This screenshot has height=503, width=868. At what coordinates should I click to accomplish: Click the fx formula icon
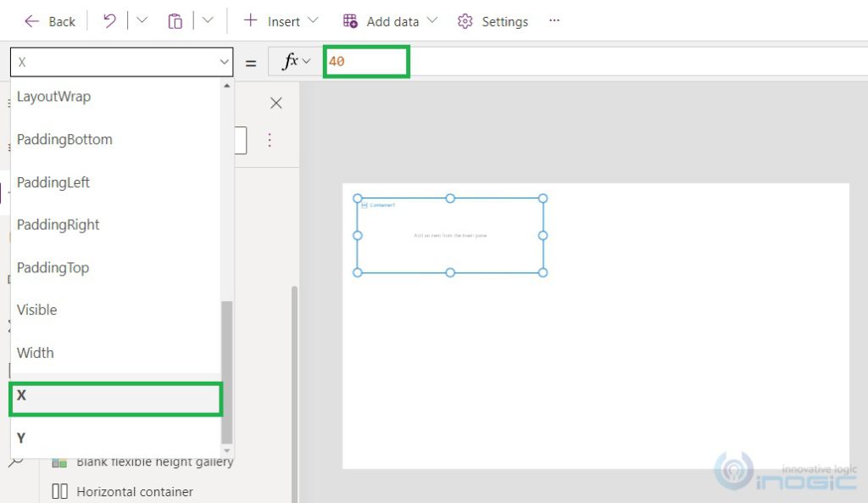click(288, 60)
